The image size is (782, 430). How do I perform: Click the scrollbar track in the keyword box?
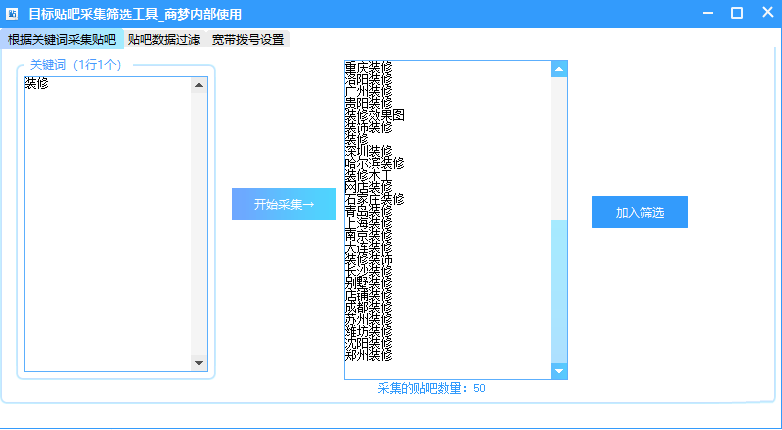[x=199, y=224]
